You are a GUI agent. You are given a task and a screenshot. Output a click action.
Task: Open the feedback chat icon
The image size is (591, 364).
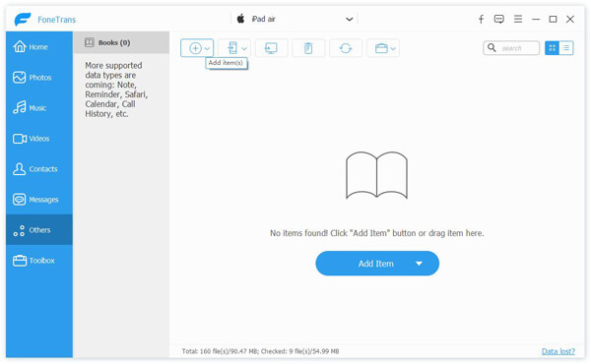(x=499, y=19)
